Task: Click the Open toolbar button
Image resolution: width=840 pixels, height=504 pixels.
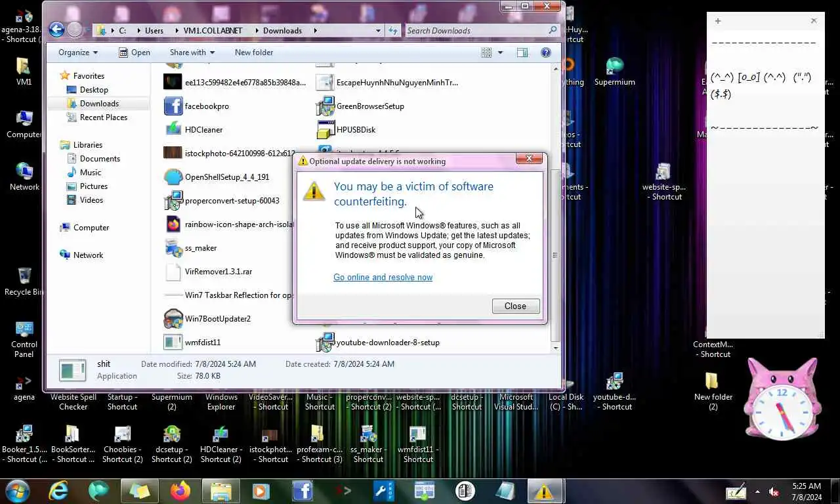Action: (x=134, y=52)
